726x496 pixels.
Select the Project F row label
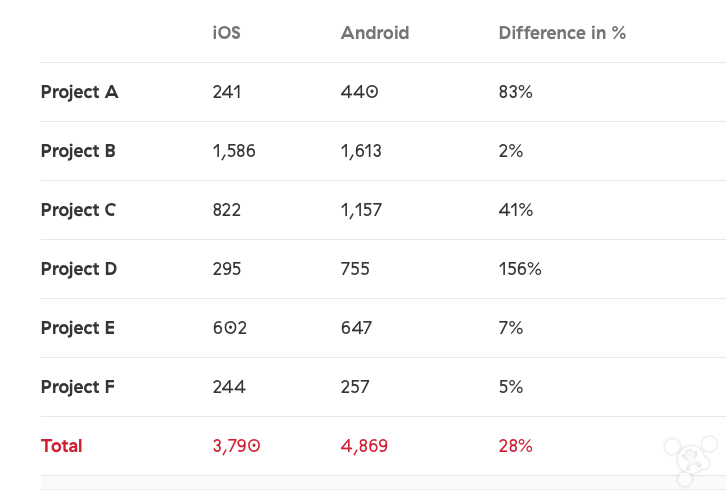pos(78,387)
